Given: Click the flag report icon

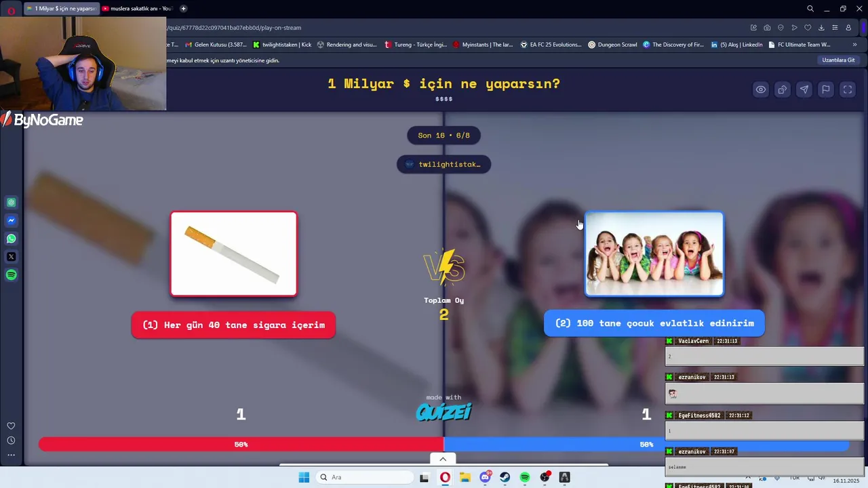Looking at the screenshot, I should coord(826,89).
